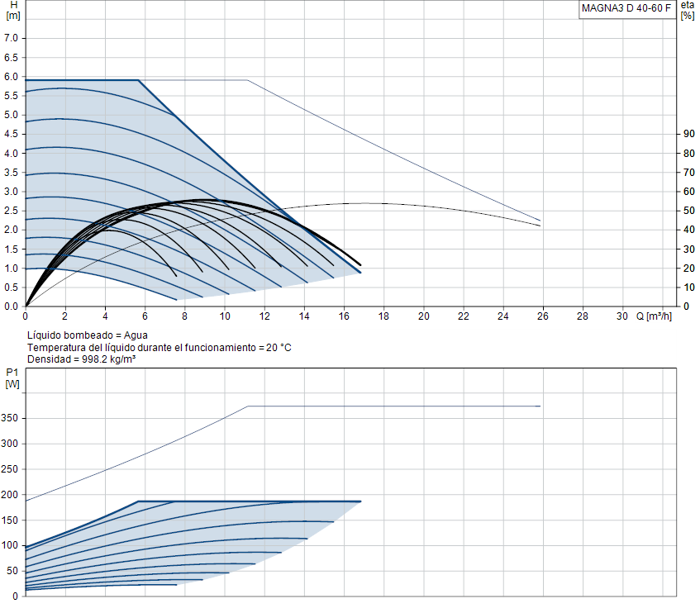Click the 100 power axis value

pyautogui.click(x=10, y=545)
